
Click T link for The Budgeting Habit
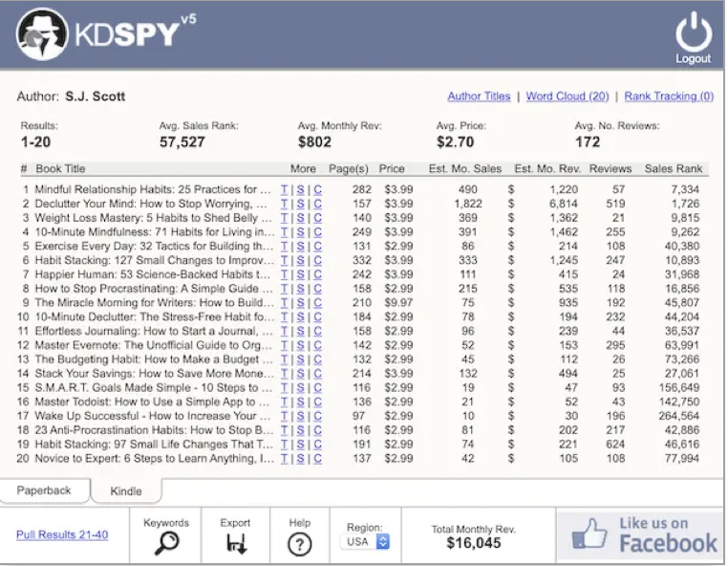pyautogui.click(x=284, y=359)
